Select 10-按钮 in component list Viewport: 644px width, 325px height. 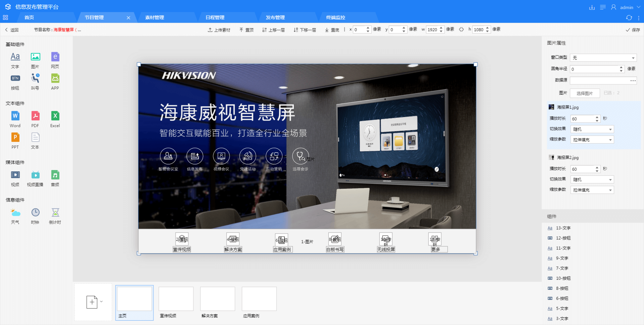tap(593, 278)
